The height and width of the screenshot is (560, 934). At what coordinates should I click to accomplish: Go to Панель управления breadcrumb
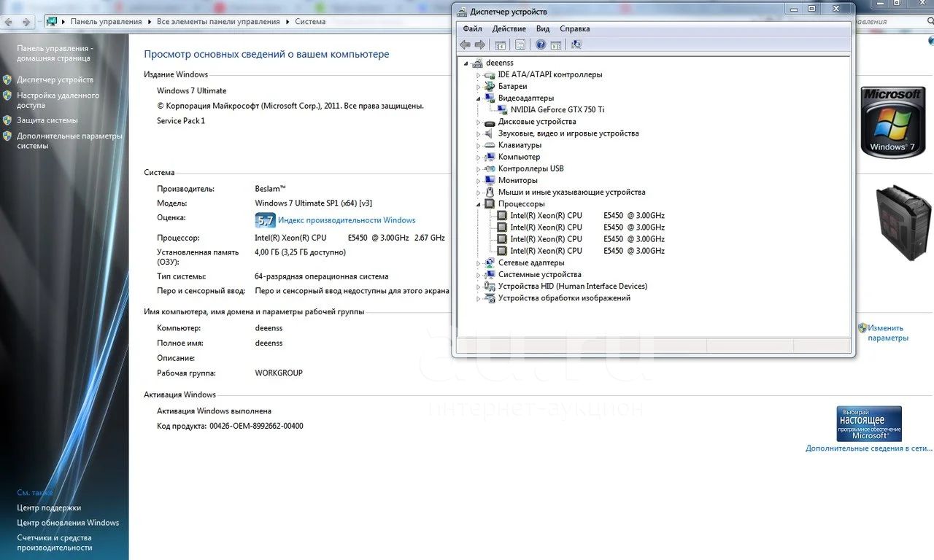107,22
